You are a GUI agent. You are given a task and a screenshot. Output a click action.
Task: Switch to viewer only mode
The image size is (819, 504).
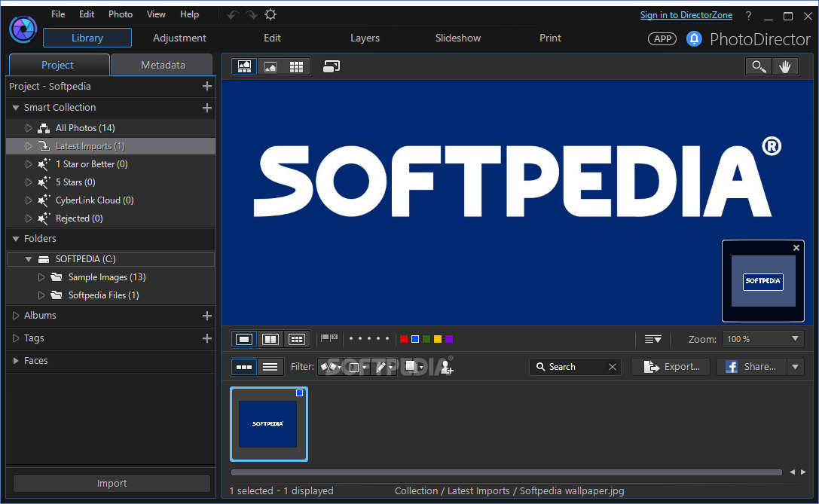point(270,66)
